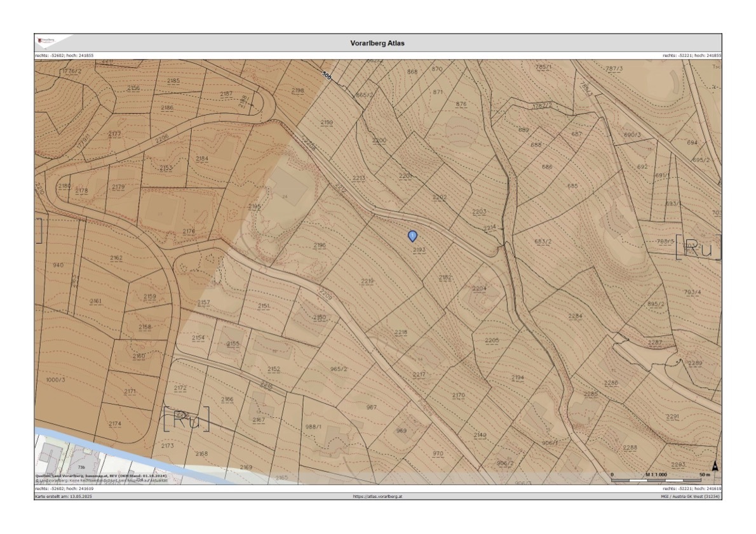Select parcel 683/2 label
756x534 pixels.
543,241
